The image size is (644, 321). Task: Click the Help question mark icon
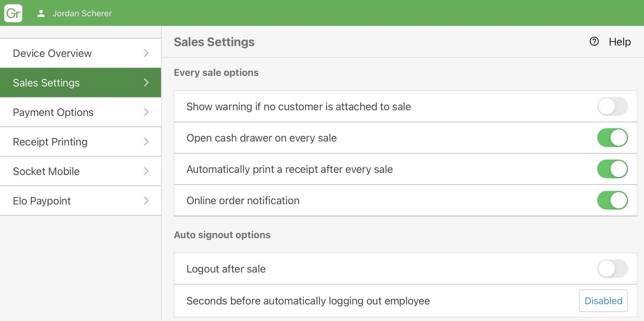(594, 42)
